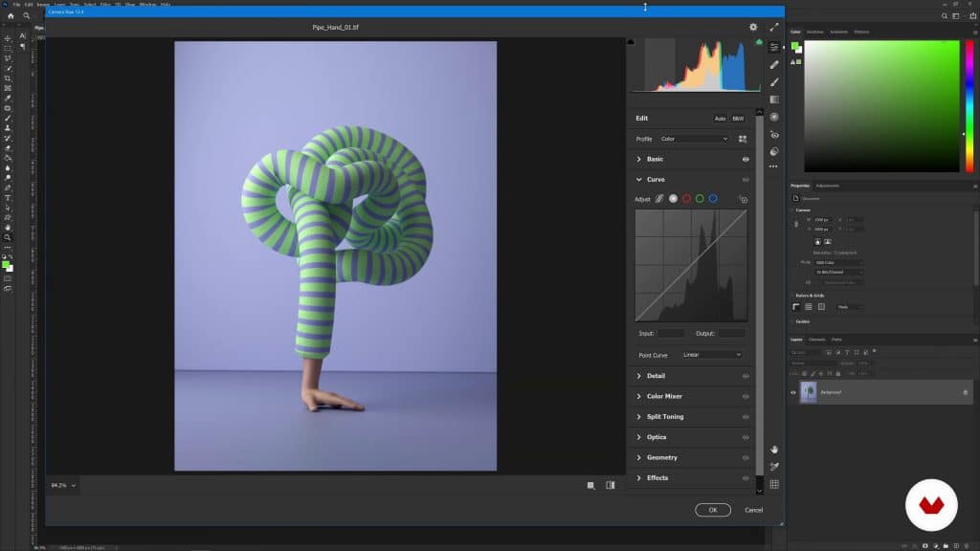
Task: Click OK to apply Camera Raw edits
Action: 713,510
